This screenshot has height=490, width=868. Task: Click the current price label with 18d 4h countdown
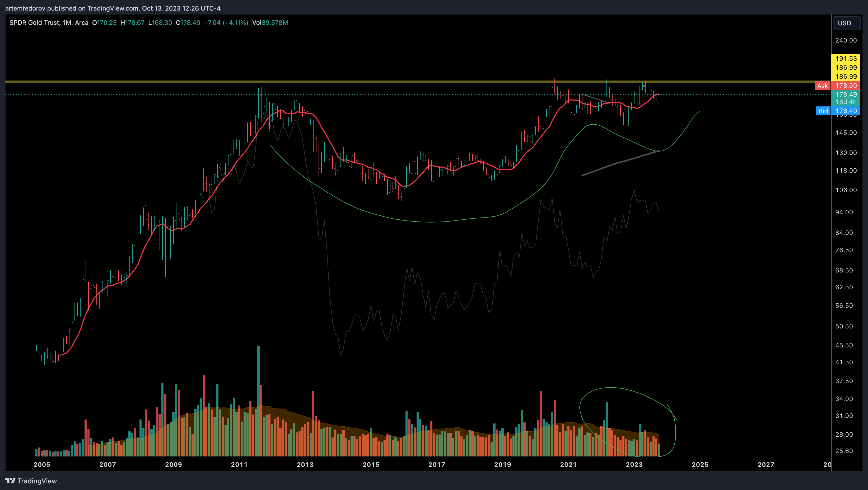[x=846, y=98]
